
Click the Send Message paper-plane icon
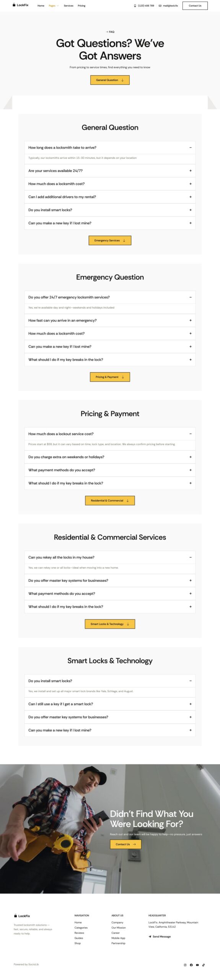tap(150, 937)
